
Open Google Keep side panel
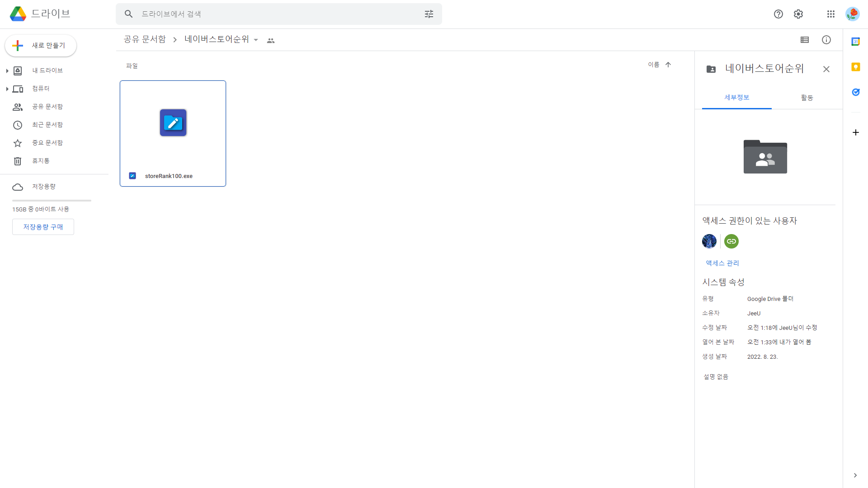point(855,67)
